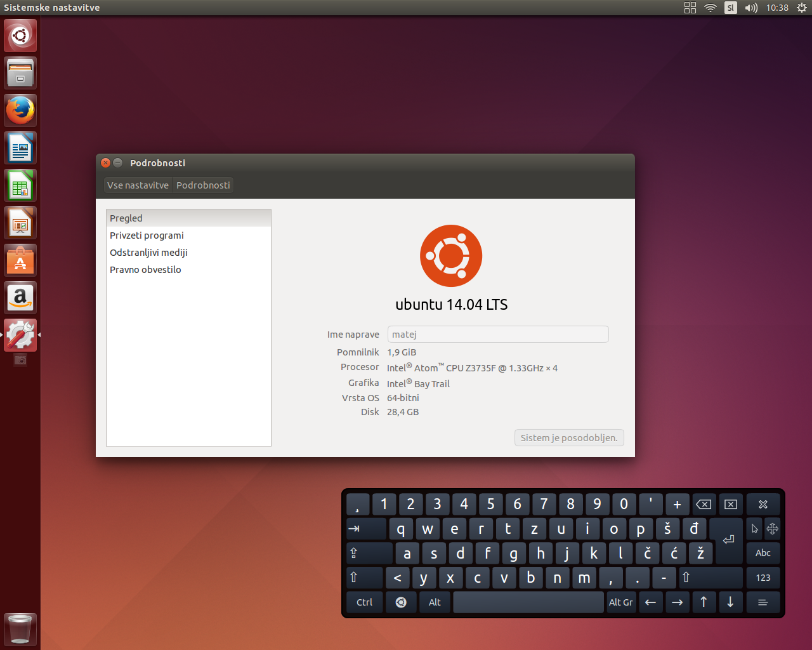Select Privzeti programi in the sidebar

click(188, 235)
